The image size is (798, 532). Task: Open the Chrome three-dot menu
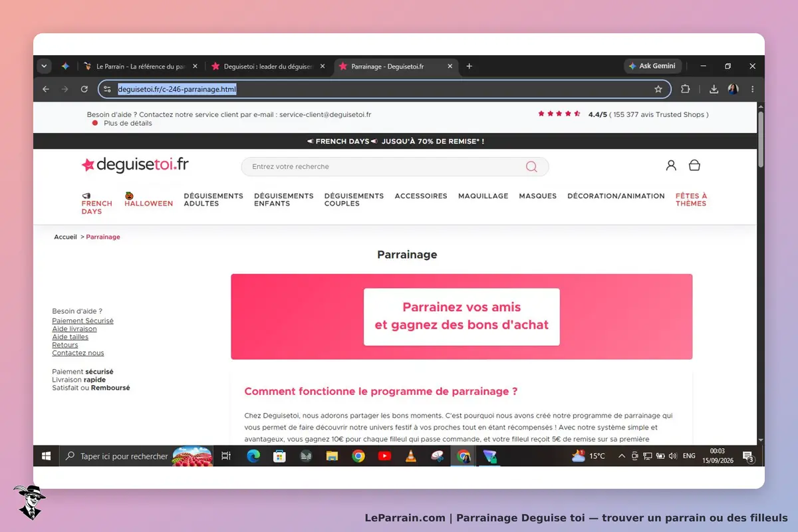tap(753, 89)
